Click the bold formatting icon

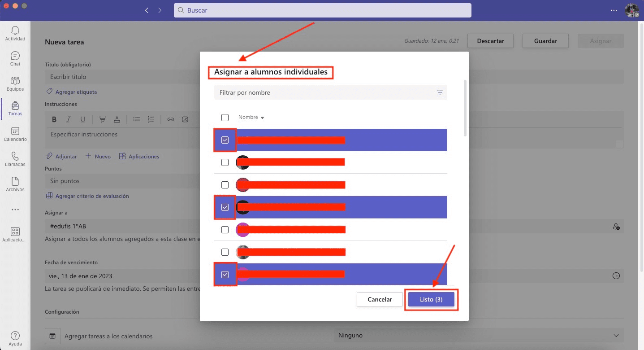[54, 119]
